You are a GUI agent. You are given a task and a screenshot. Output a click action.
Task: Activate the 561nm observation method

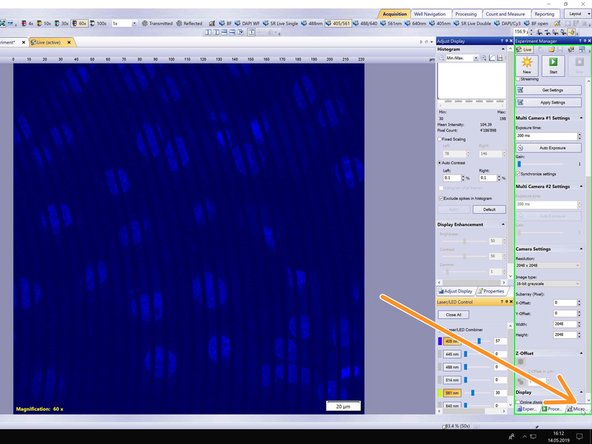point(391,23)
